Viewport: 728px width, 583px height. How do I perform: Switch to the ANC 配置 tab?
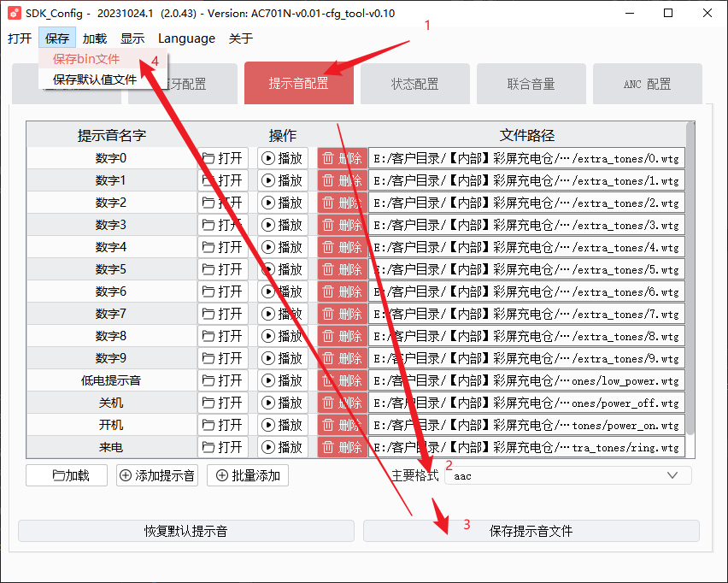(x=647, y=84)
